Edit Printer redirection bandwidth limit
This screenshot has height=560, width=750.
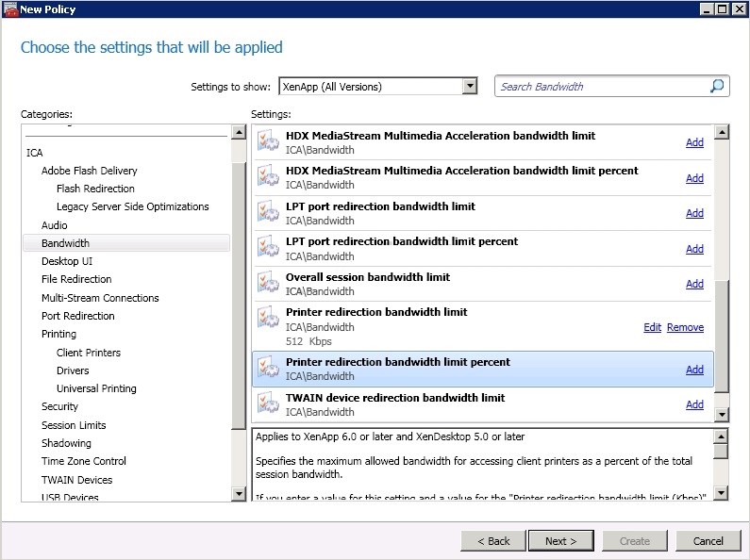[x=653, y=327]
